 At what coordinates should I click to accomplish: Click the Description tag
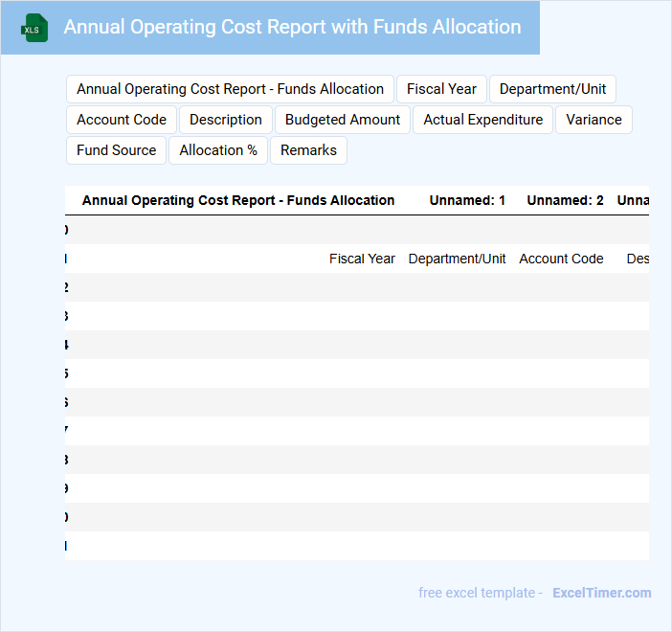click(226, 120)
